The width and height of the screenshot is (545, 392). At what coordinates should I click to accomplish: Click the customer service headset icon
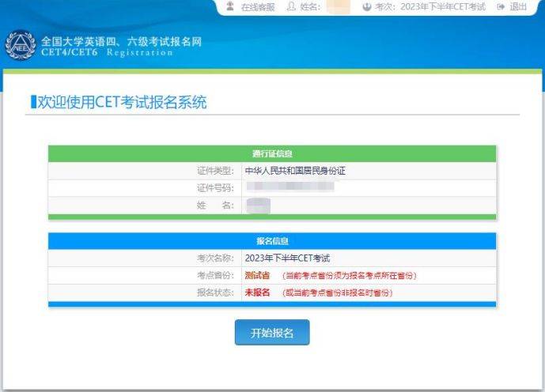[229, 6]
